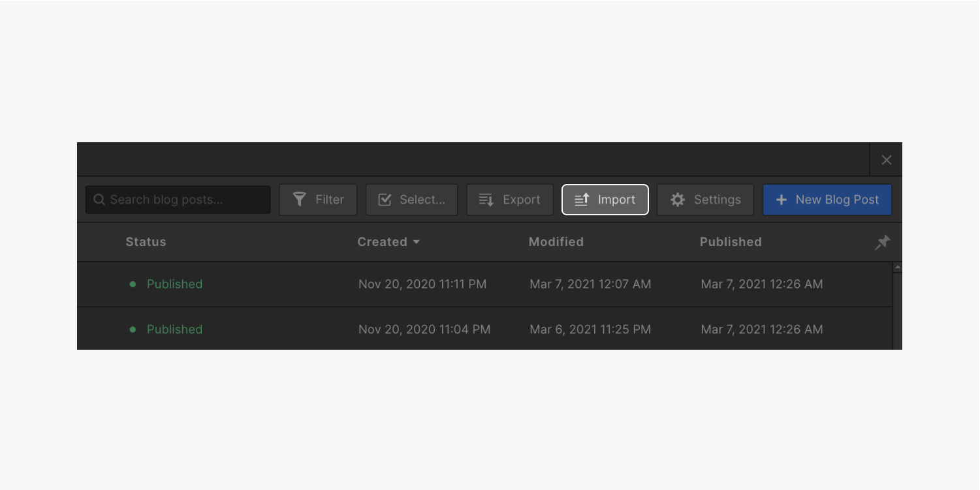Open the Filter options
The height and width of the screenshot is (490, 980).
pos(318,200)
